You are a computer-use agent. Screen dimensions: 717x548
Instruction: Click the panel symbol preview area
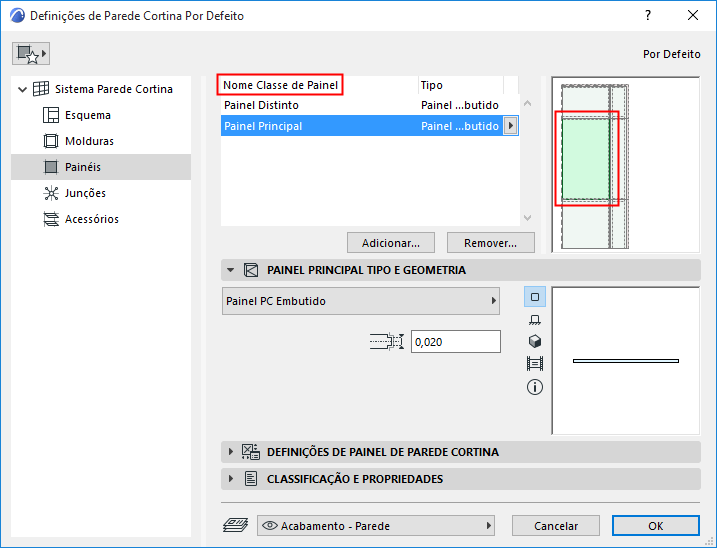coord(626,361)
